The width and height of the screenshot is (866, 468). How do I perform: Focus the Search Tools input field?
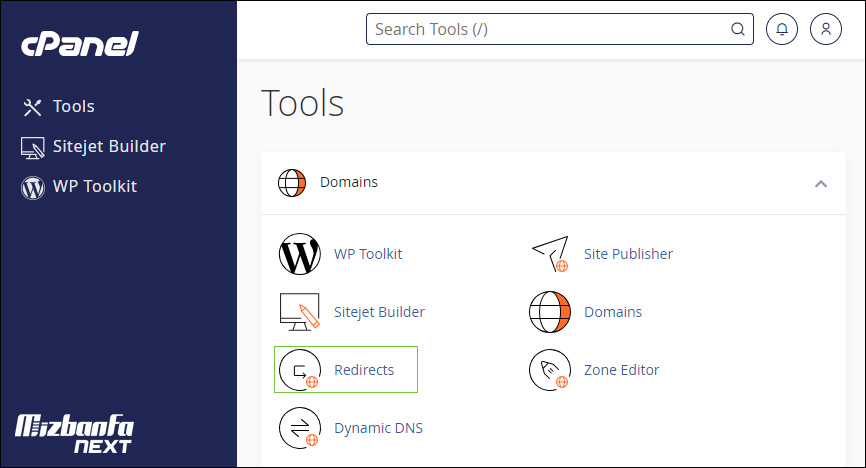point(559,29)
